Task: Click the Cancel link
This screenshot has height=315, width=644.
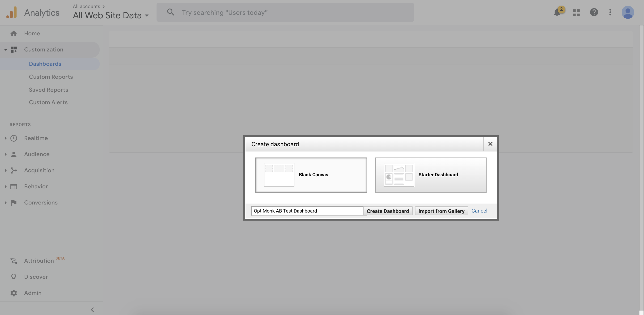Action: 479,211
